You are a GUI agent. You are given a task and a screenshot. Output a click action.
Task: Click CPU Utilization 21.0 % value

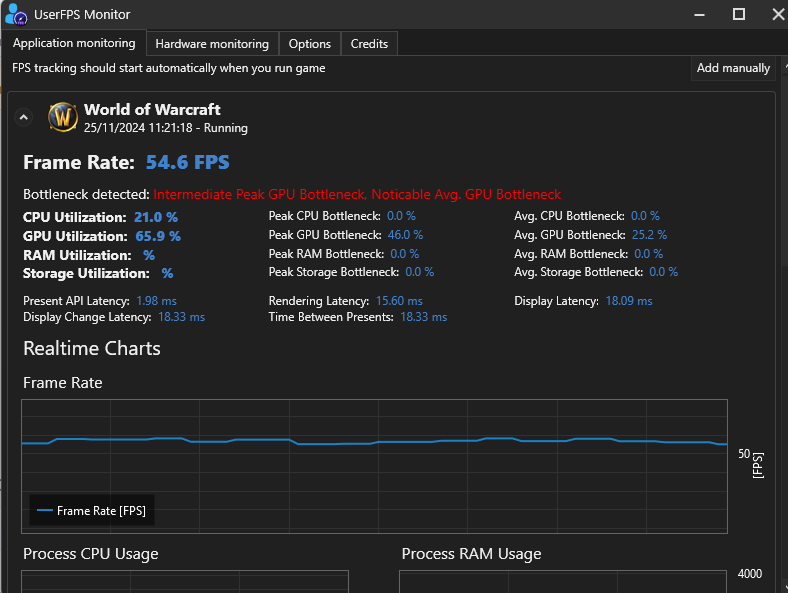point(156,217)
